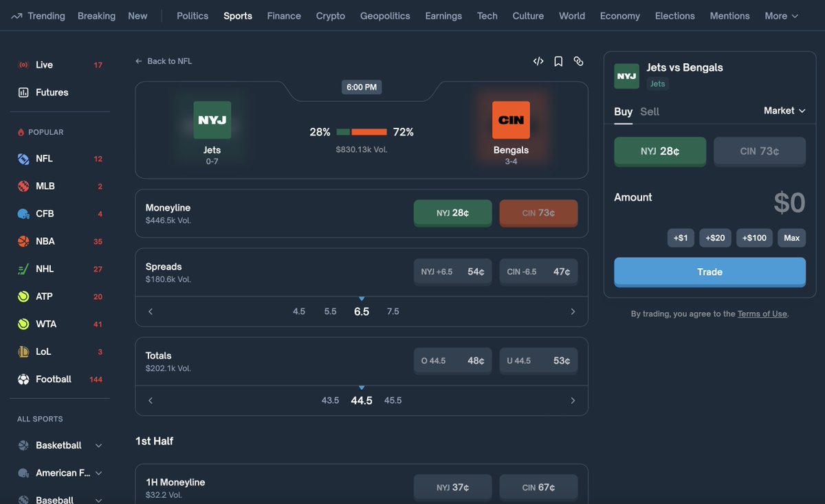Open the Earnings category
Viewport: 825px width, 504px height.
point(443,16)
